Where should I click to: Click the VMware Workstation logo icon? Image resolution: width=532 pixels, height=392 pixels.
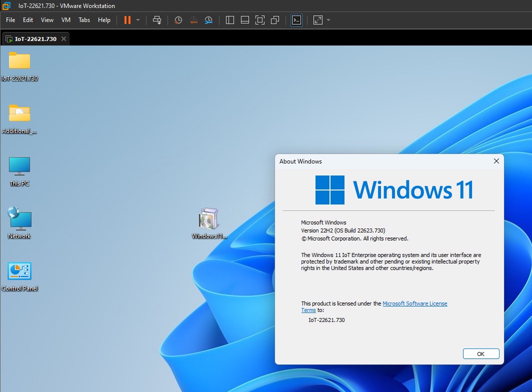[6, 6]
